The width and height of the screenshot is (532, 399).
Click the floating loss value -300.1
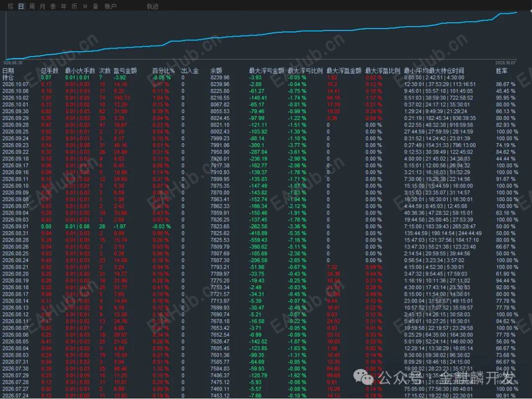click(x=257, y=145)
